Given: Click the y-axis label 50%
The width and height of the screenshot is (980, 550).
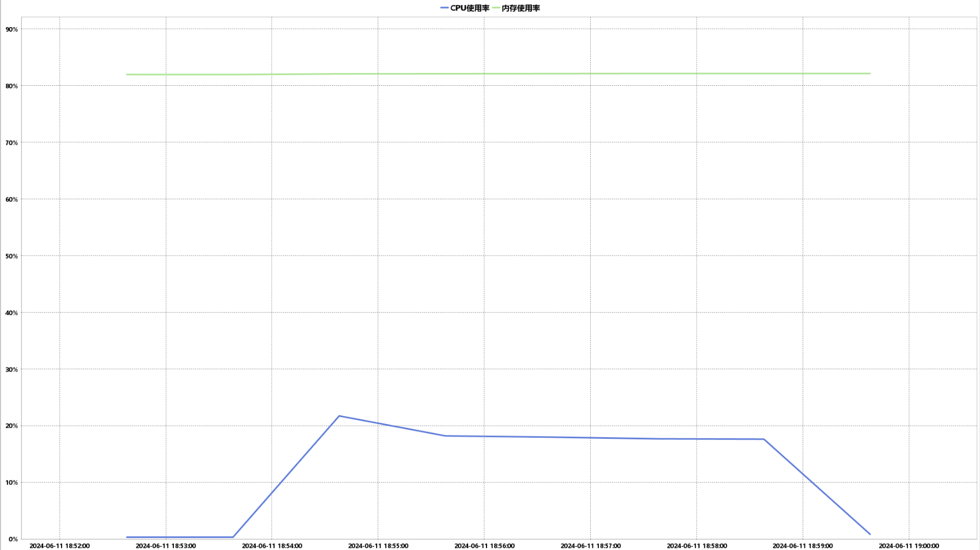Looking at the screenshot, I should 12,256.
